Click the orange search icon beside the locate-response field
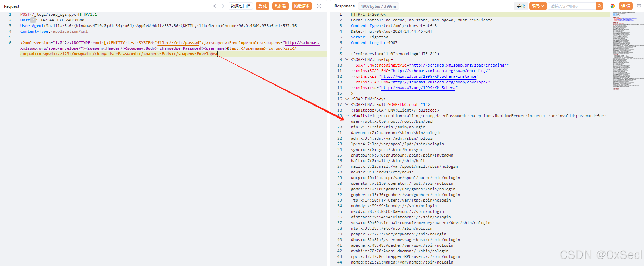 [x=600, y=6]
